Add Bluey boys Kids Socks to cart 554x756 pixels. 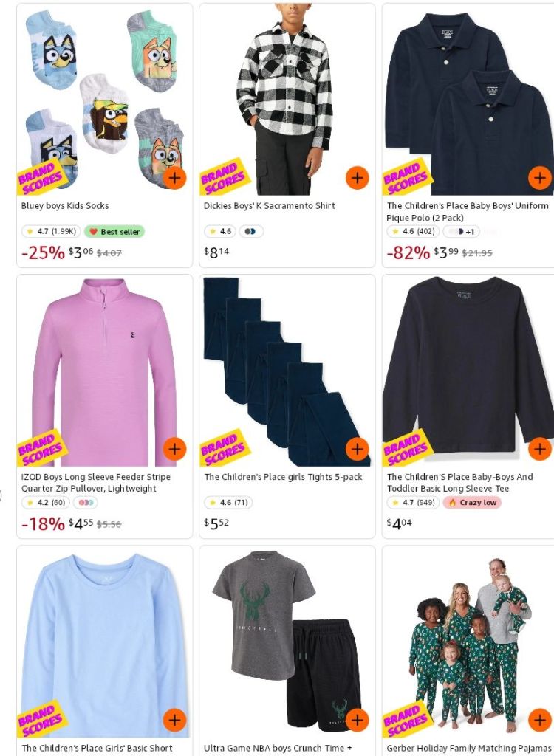(174, 177)
